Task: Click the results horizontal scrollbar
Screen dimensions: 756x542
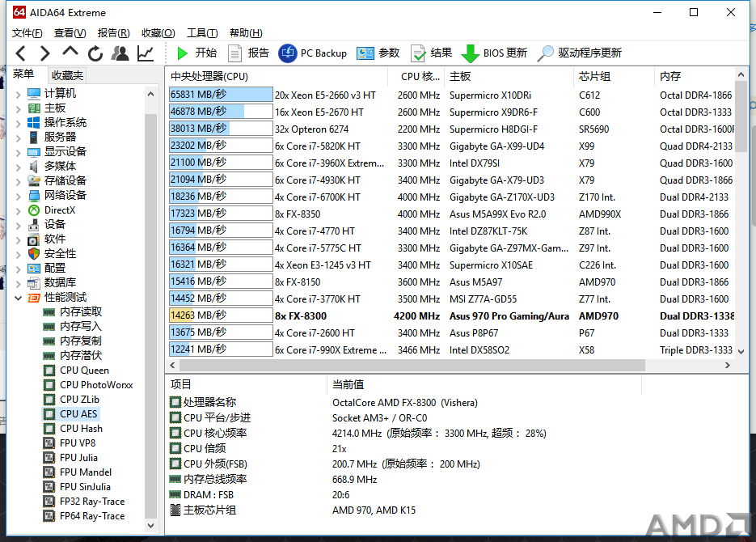Action: (x=412, y=365)
